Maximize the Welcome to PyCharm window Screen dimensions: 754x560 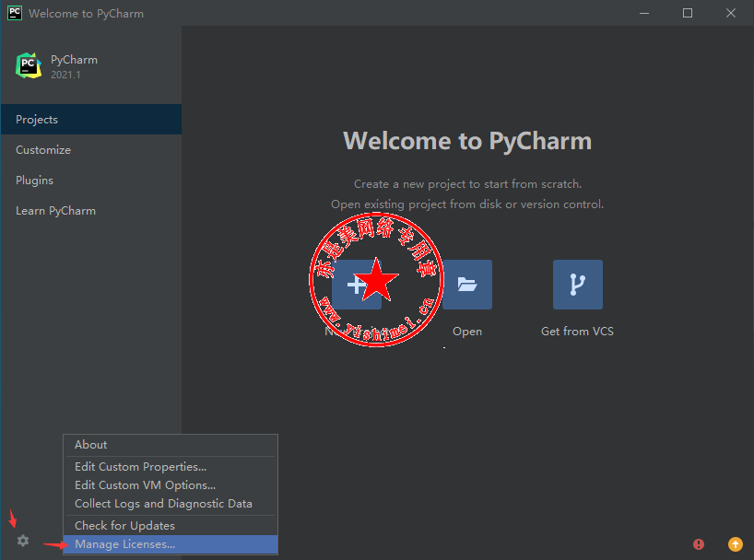point(688,13)
